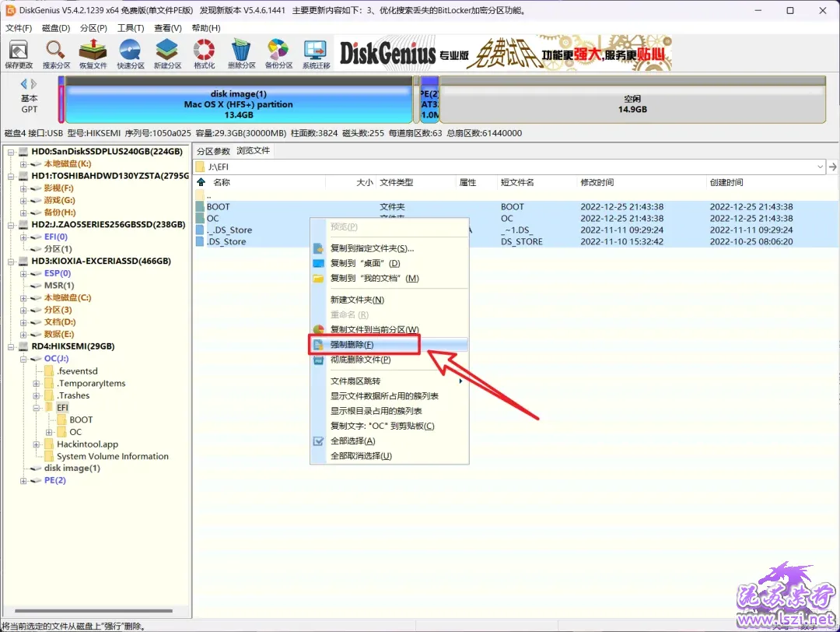This screenshot has width=840, height=632.
Task: Click the disk tree horizontal scrollbar
Action: (x=94, y=610)
